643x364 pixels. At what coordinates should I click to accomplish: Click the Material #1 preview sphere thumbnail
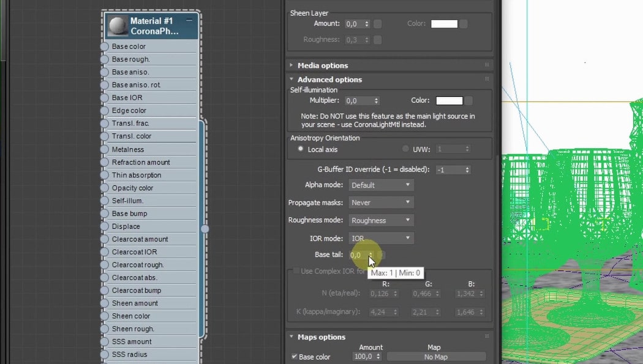coord(118,25)
